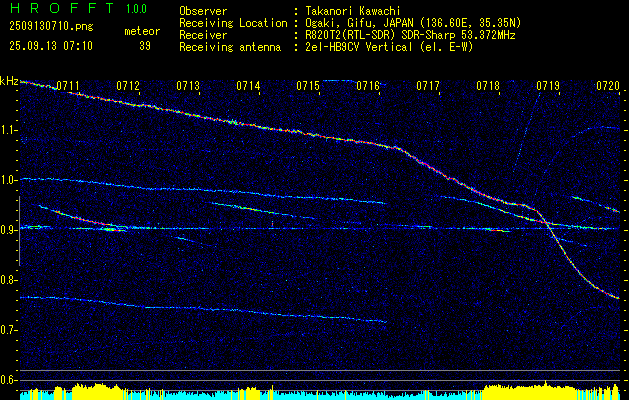Click the 0716 time marker
This screenshot has height=400, width=629.
coord(368,85)
